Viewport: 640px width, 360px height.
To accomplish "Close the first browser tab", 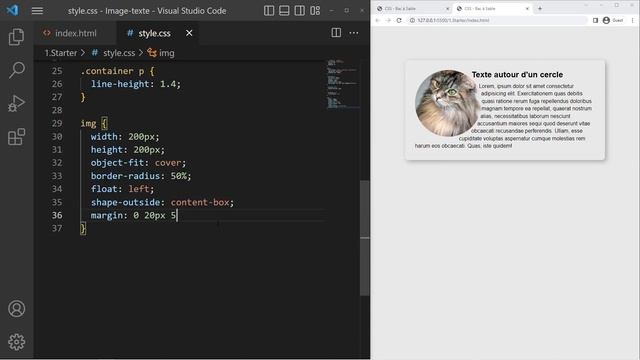I will point(447,9).
